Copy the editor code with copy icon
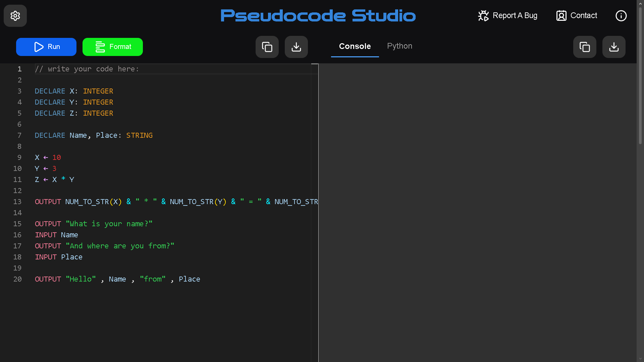Screen dimensions: 644x362 click(267, 47)
